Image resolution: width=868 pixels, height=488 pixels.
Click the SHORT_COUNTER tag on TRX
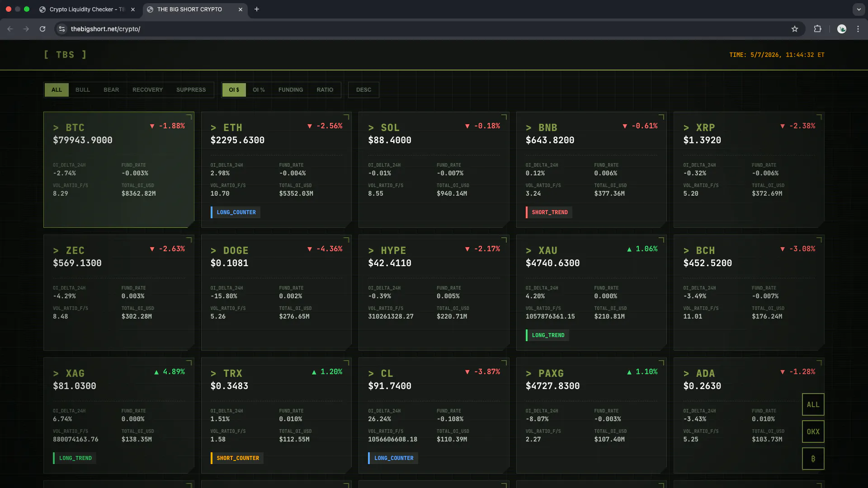(237, 458)
